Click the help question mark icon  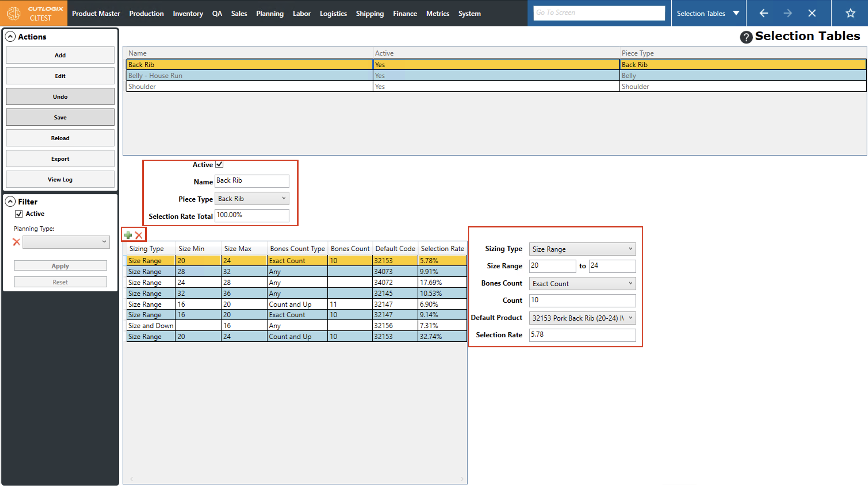pos(746,37)
